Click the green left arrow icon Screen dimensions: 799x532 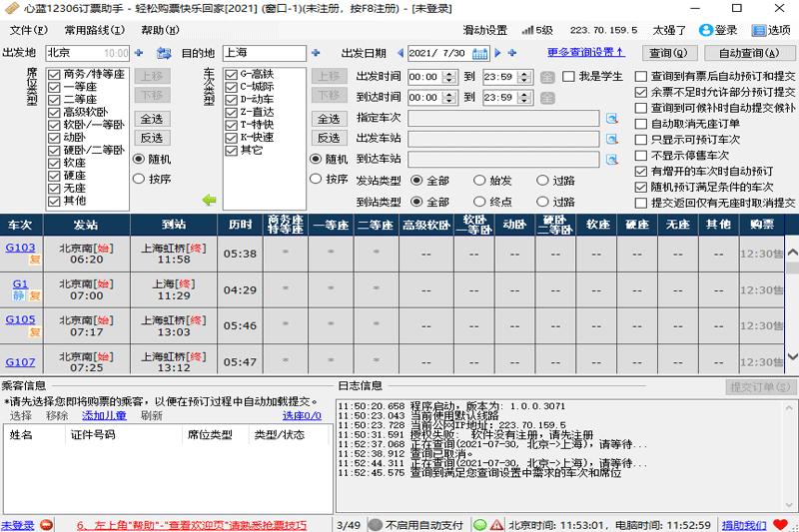[x=209, y=200]
